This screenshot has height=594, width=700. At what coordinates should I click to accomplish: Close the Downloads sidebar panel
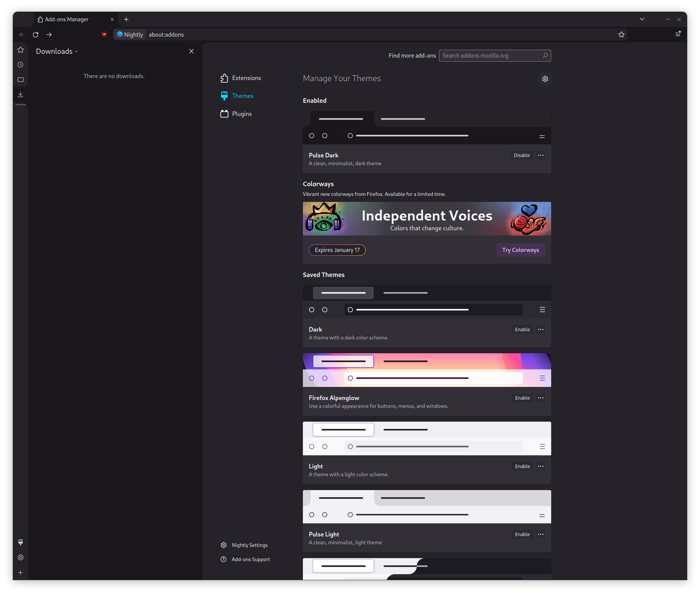point(191,51)
